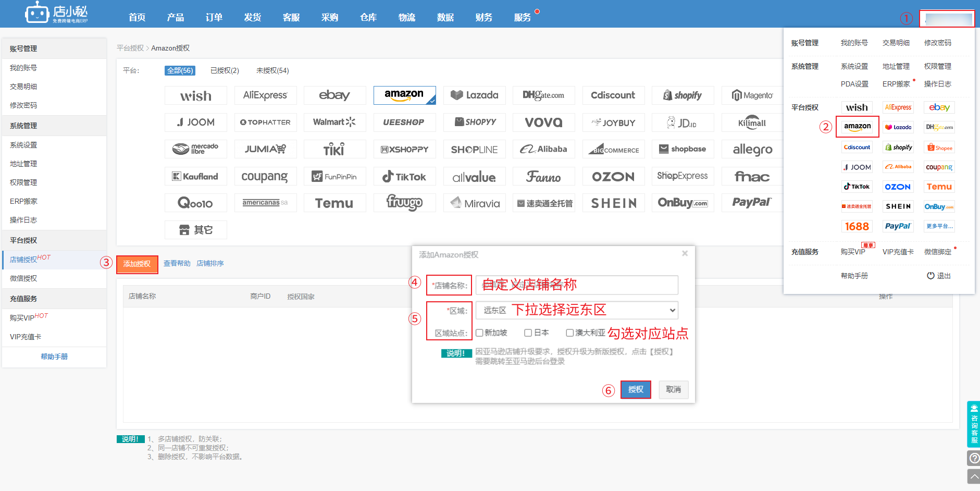
Task: Switch to 已授权(2) platform filter
Action: pos(225,70)
